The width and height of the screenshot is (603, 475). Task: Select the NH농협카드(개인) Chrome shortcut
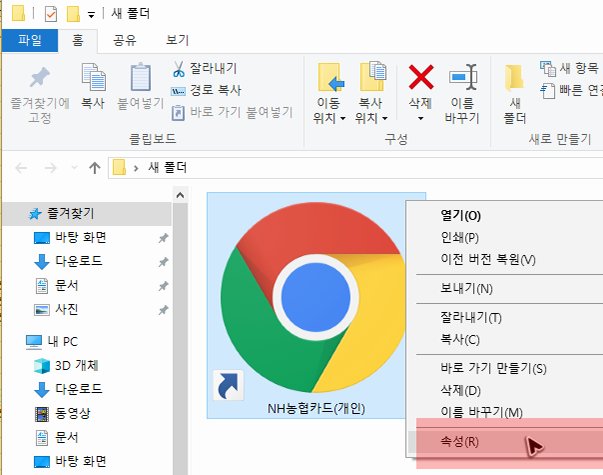pyautogui.click(x=316, y=305)
